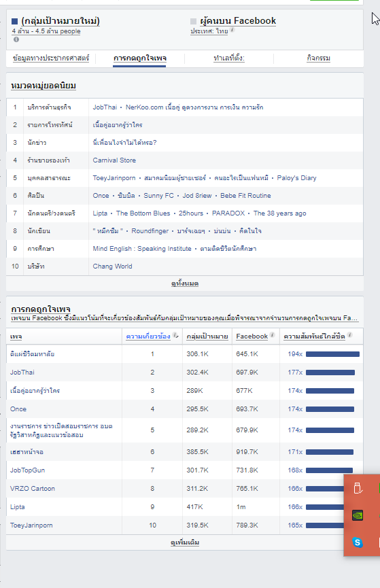Click gray square next to ผู้คนบน Facebook
The height and width of the screenshot is (588, 380).
coord(193,21)
